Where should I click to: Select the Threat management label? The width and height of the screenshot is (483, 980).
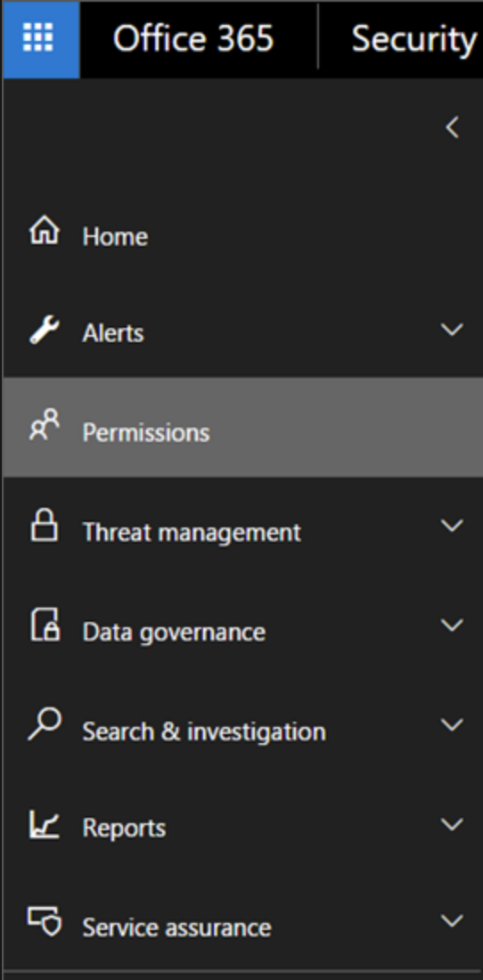tap(192, 533)
